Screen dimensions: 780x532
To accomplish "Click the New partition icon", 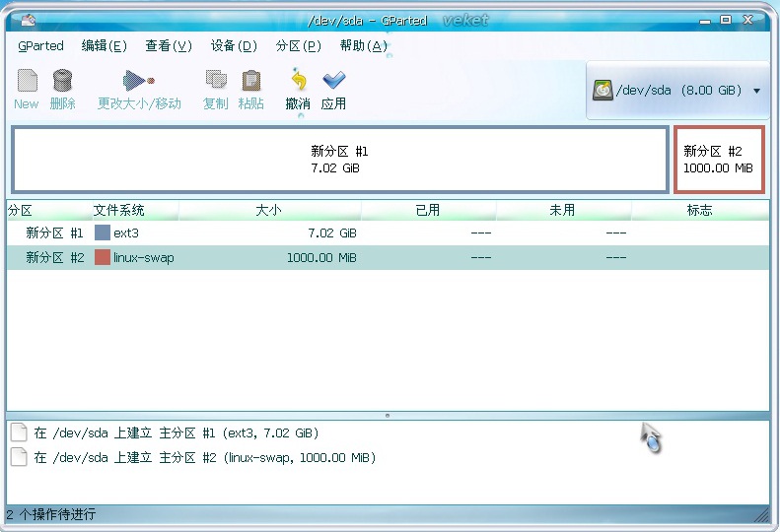I will click(27, 81).
